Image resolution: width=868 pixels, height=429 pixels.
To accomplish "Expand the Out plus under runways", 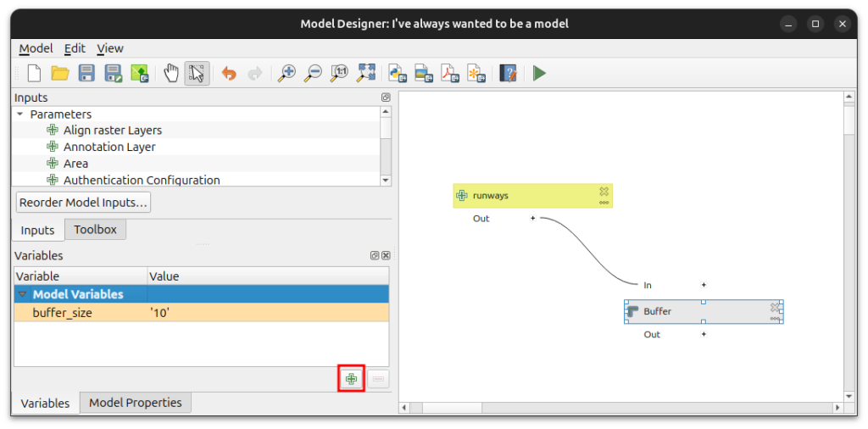I will click(532, 219).
